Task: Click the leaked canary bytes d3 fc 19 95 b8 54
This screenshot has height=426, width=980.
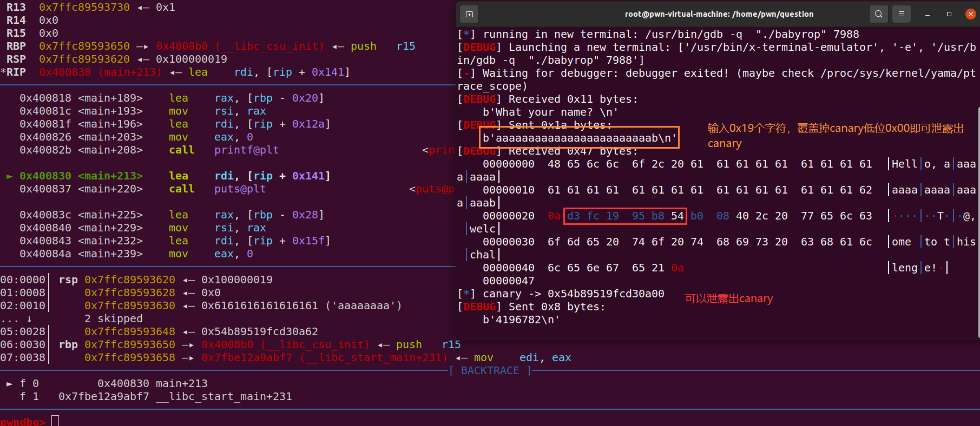Action: pyautogui.click(x=625, y=216)
